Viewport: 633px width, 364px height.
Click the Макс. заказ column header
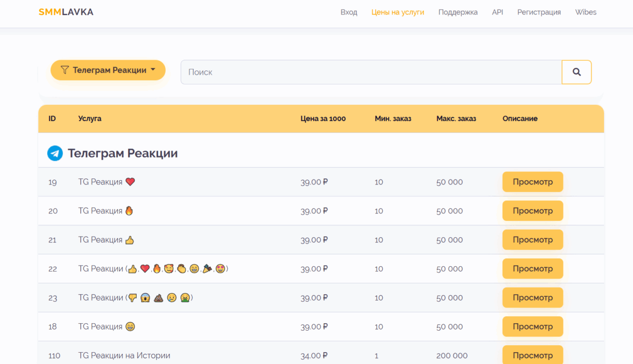tap(456, 118)
